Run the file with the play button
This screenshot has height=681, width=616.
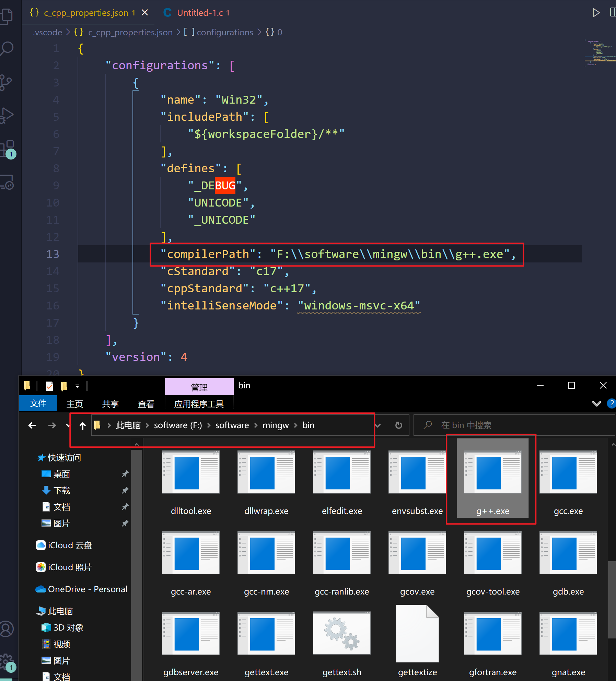(596, 13)
